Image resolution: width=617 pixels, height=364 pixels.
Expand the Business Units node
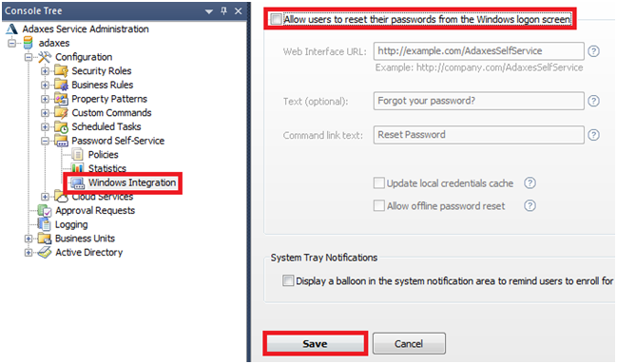29,239
